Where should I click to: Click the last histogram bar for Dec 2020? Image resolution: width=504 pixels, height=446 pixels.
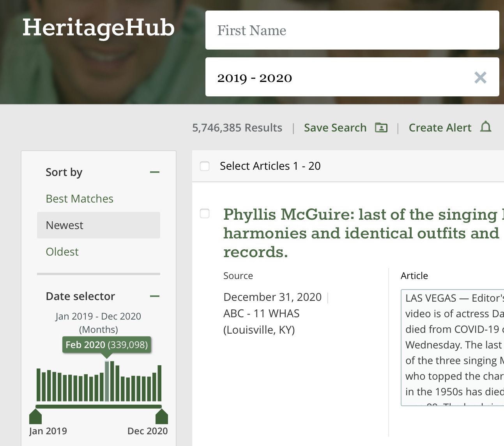pyautogui.click(x=159, y=383)
